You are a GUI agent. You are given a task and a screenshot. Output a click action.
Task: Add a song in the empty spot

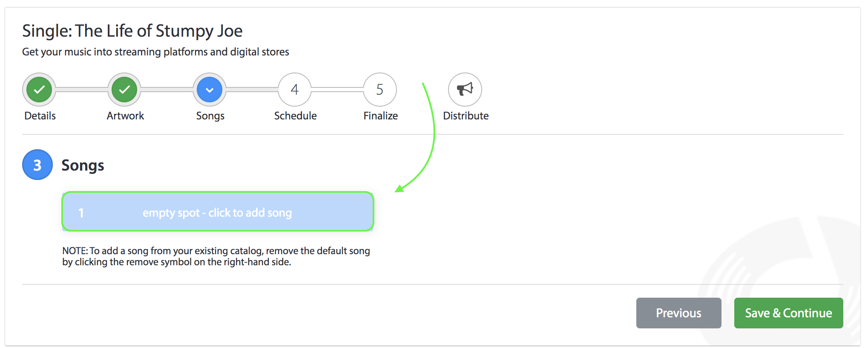tap(218, 212)
